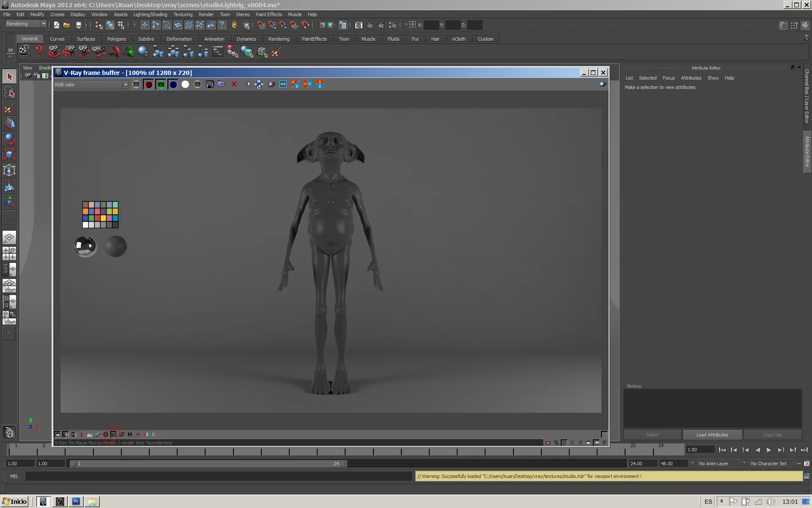Image resolution: width=812 pixels, height=508 pixels.
Task: Toggle the red channel button
Action: [148, 84]
